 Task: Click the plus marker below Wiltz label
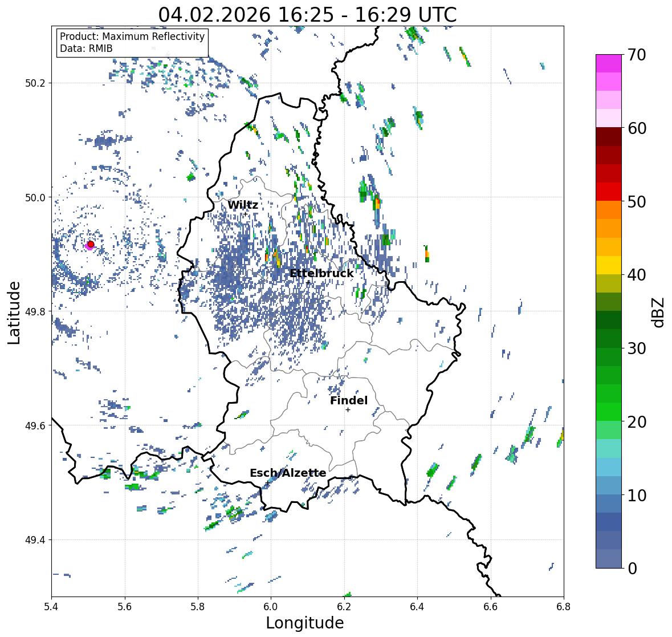click(x=245, y=214)
